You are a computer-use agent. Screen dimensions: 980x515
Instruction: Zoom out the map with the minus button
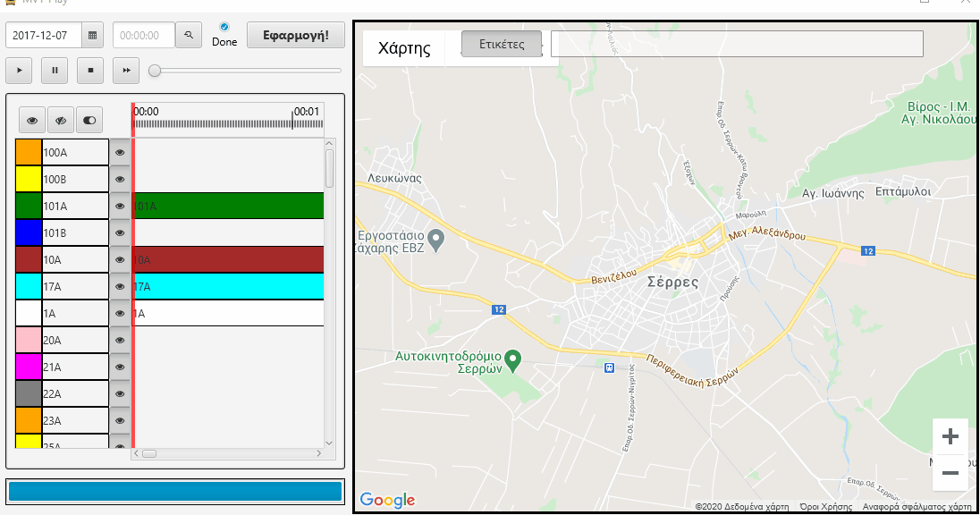950,473
